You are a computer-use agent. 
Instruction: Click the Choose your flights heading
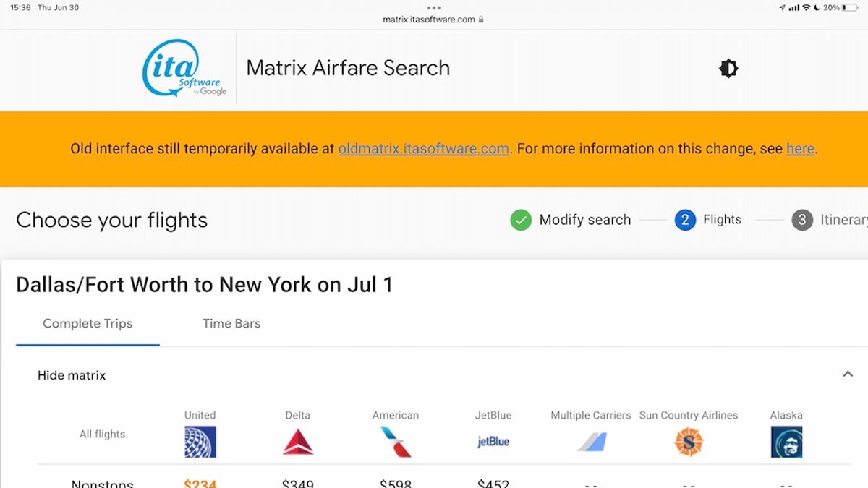pos(112,220)
